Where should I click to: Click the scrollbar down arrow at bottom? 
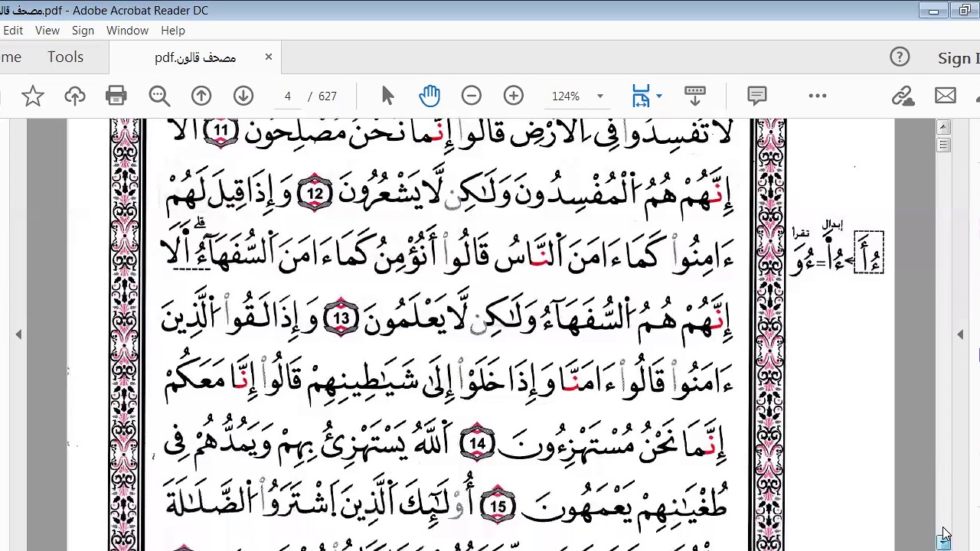[943, 542]
